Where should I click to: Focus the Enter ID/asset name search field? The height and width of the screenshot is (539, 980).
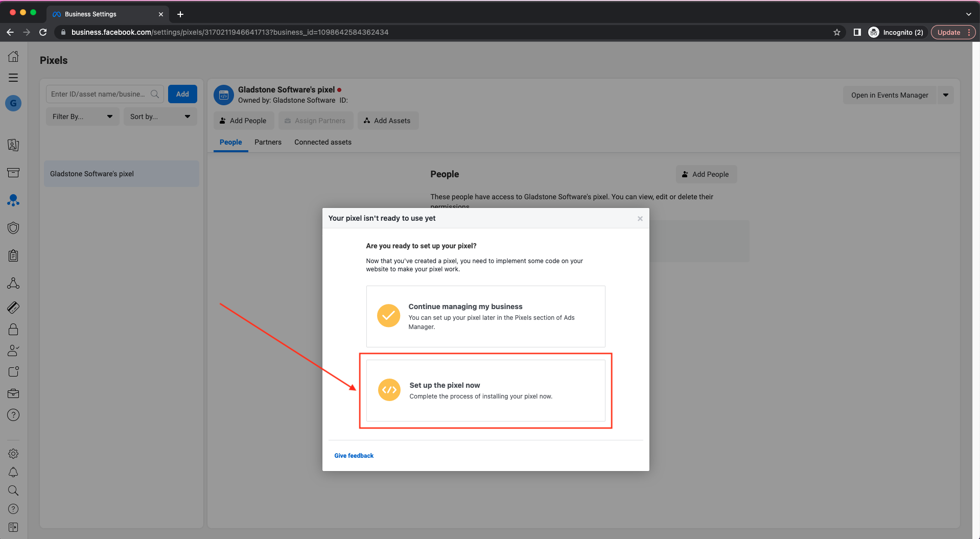pos(105,94)
